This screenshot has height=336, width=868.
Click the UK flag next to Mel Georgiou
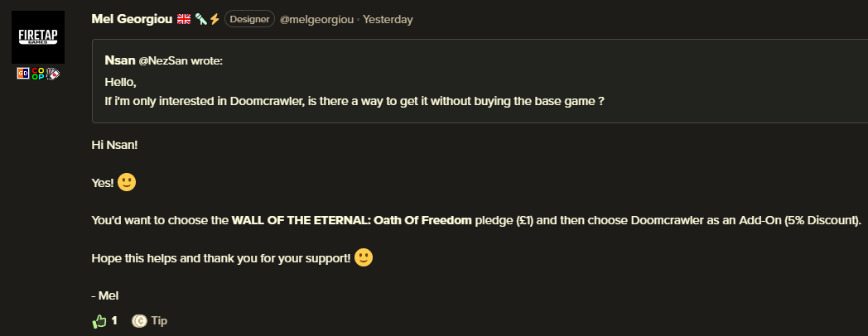point(184,19)
